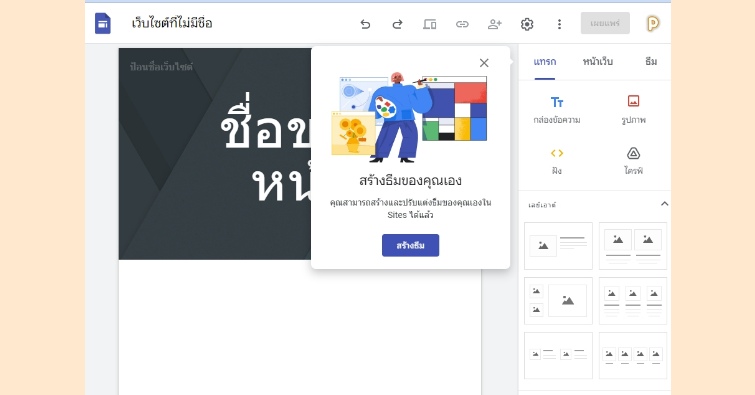Copy the published site link

click(x=462, y=24)
